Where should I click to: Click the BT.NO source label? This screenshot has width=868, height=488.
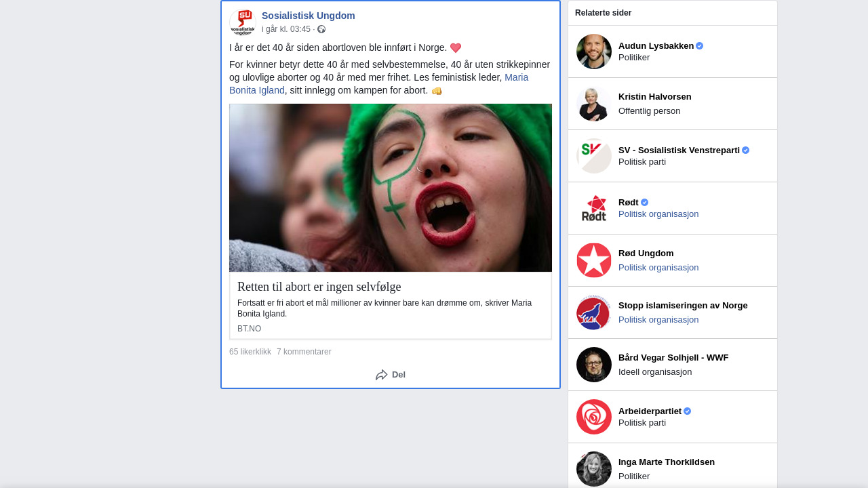point(249,329)
